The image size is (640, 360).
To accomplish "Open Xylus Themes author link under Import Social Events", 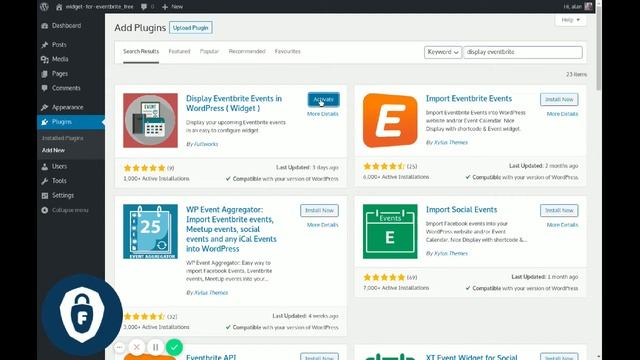I will [451, 253].
